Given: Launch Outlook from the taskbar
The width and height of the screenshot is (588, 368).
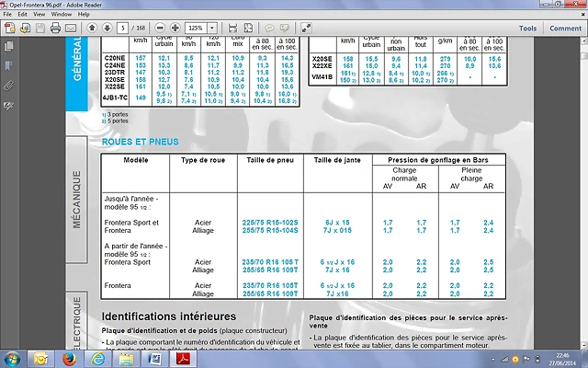Looking at the screenshot, I should coord(40,360).
